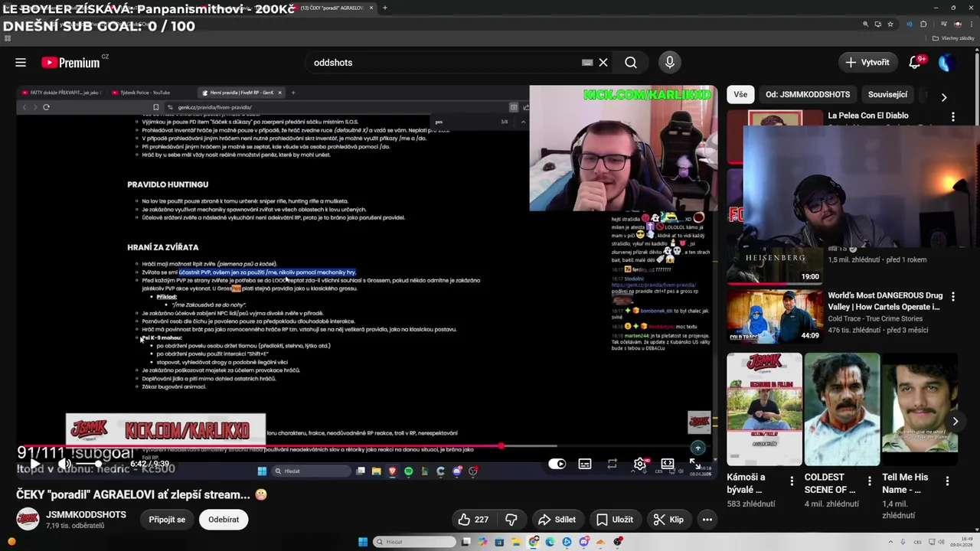Open JSMMKODDSHOTS channel avatar
The image size is (980, 551).
pyautogui.click(x=28, y=519)
